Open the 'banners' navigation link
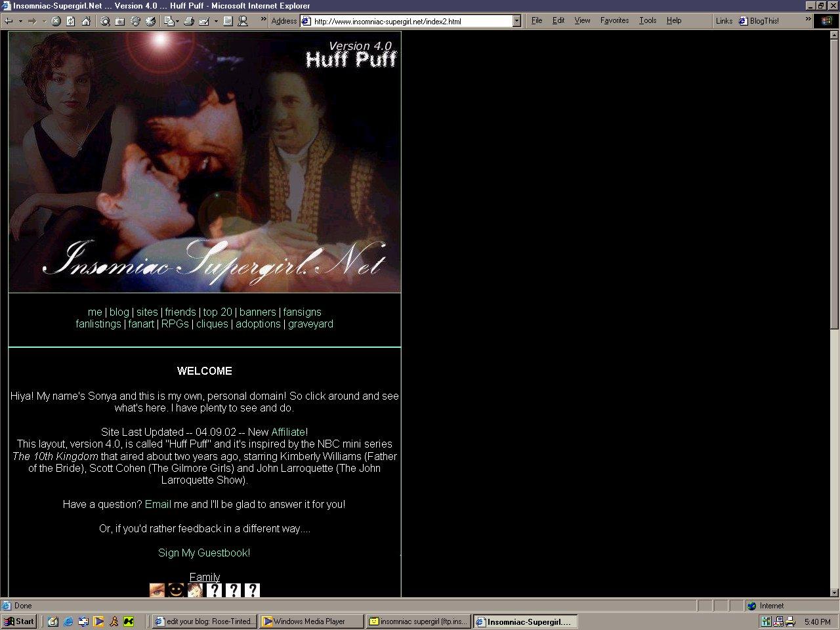The height and width of the screenshot is (630, 840). pyautogui.click(x=257, y=312)
